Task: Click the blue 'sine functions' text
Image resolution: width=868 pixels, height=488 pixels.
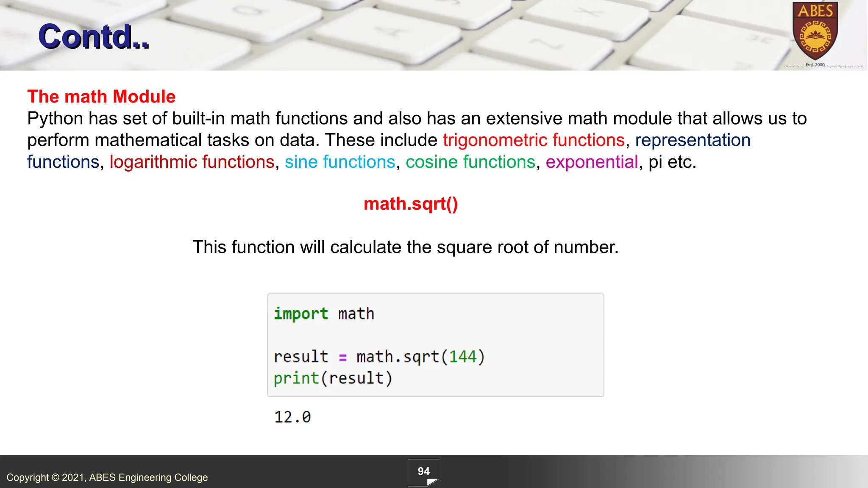Action: coord(340,162)
